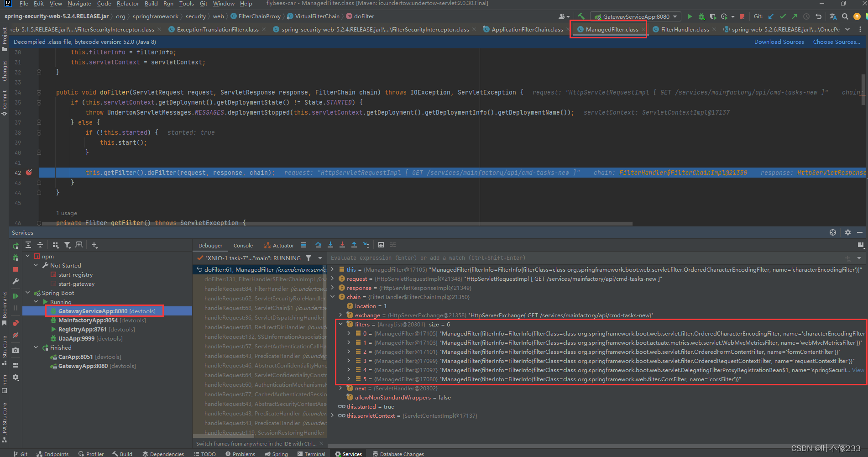Click Git Update Project blue arrow
Screen dimensions: 868x457
click(x=771, y=16)
